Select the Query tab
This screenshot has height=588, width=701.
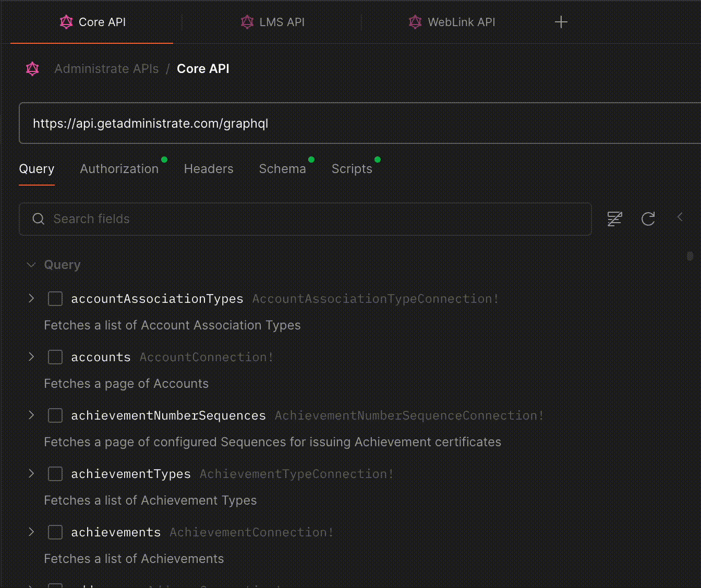pyautogui.click(x=37, y=169)
